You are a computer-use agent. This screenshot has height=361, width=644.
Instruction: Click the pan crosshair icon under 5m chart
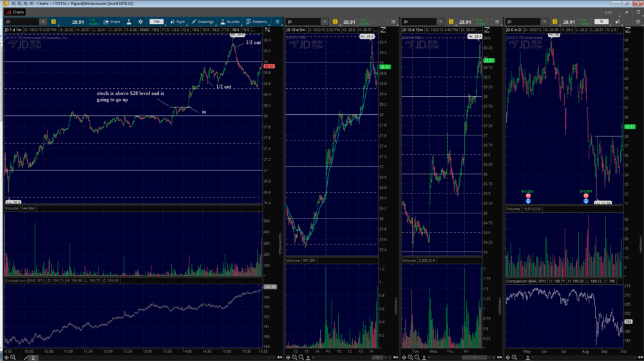coord(288,358)
